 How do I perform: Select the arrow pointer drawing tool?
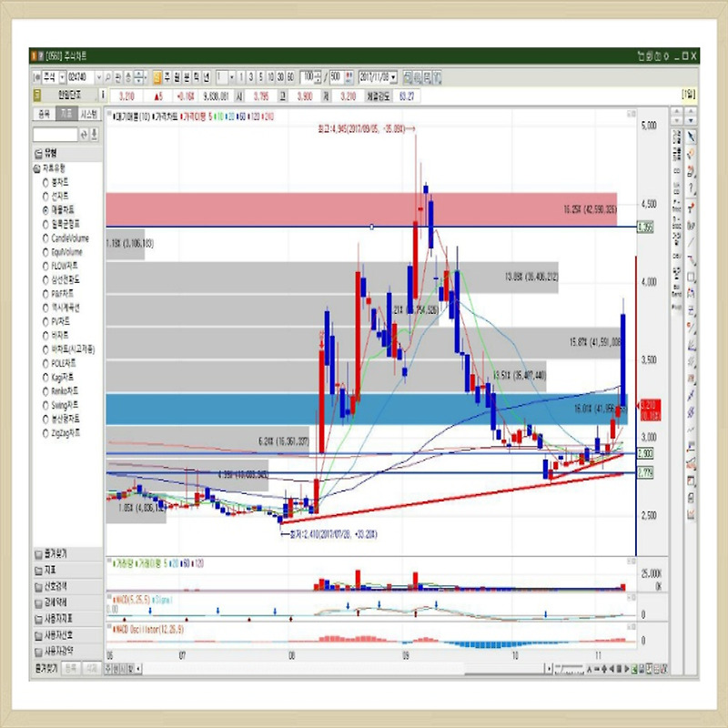point(691,137)
